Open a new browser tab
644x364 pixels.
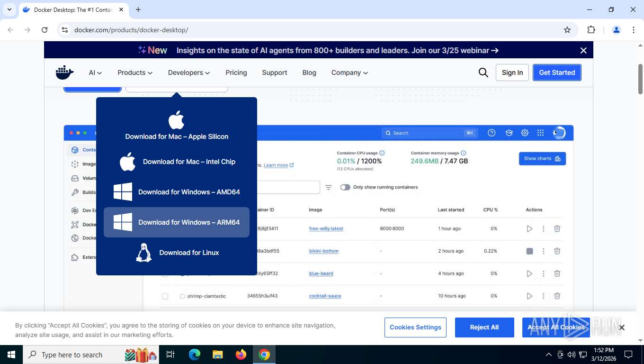click(x=138, y=9)
